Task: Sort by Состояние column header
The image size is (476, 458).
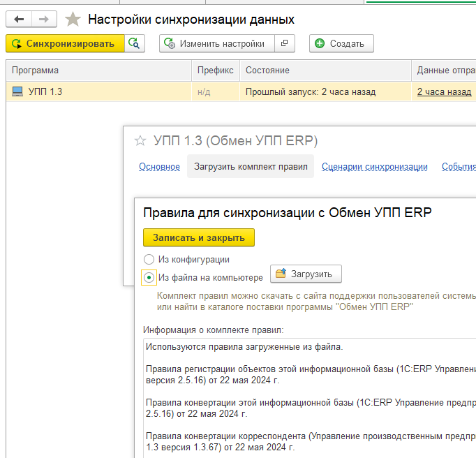Action: click(x=326, y=71)
